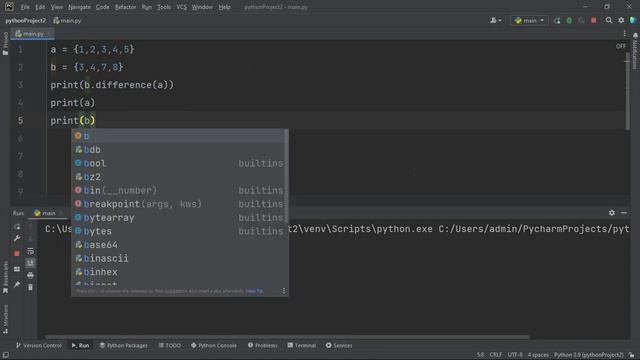Viewport: 640px width, 360px height.
Task: Toggle soft-wrap in the Run console
Action: pos(31,251)
